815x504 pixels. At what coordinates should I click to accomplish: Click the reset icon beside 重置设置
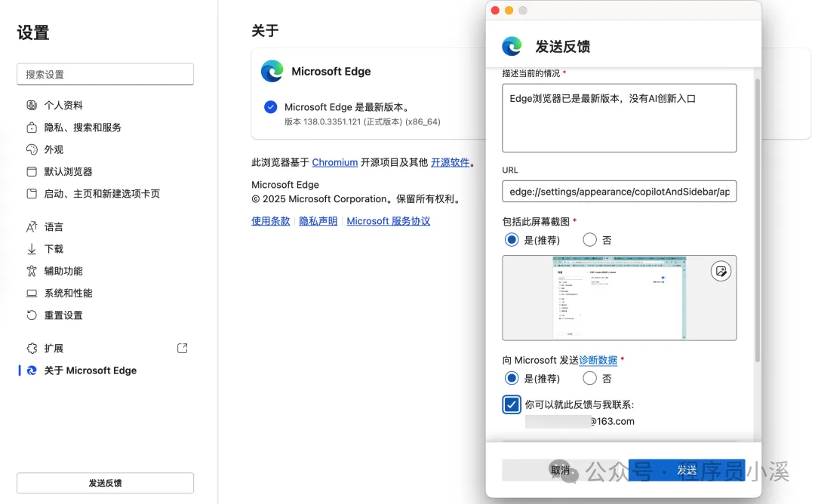(x=32, y=315)
